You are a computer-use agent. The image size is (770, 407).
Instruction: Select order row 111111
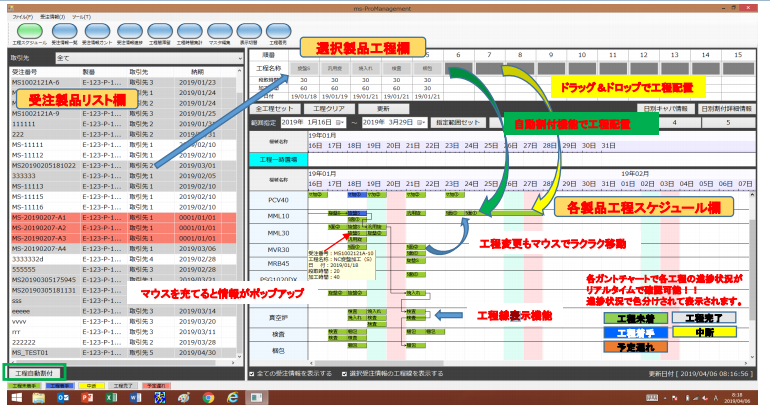tap(123, 124)
